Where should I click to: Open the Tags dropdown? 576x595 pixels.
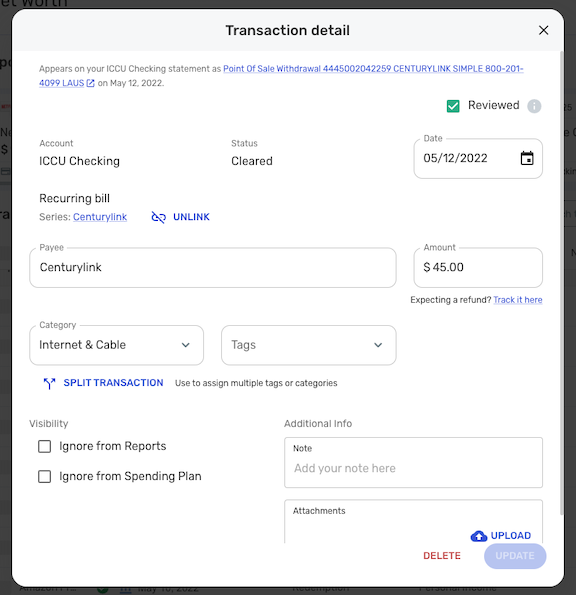point(308,345)
